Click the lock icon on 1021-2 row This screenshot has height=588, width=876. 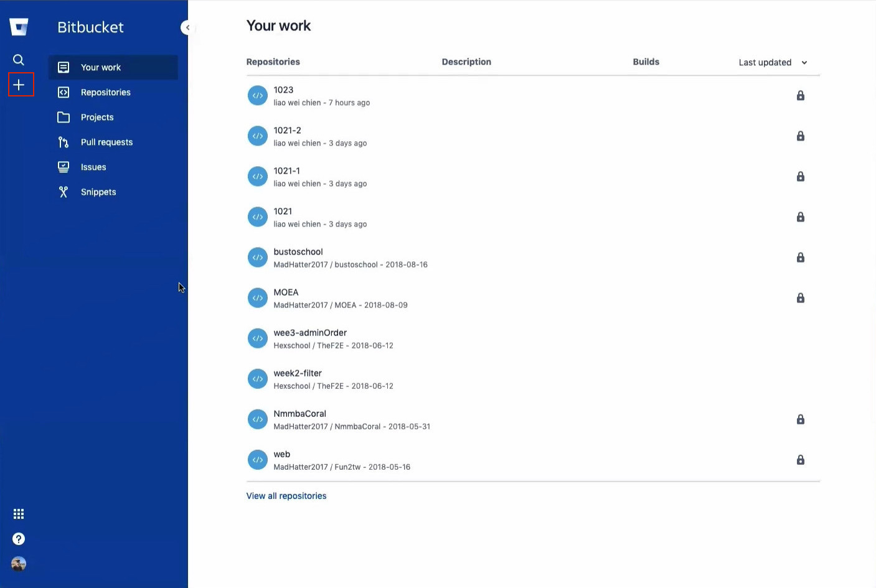point(801,136)
